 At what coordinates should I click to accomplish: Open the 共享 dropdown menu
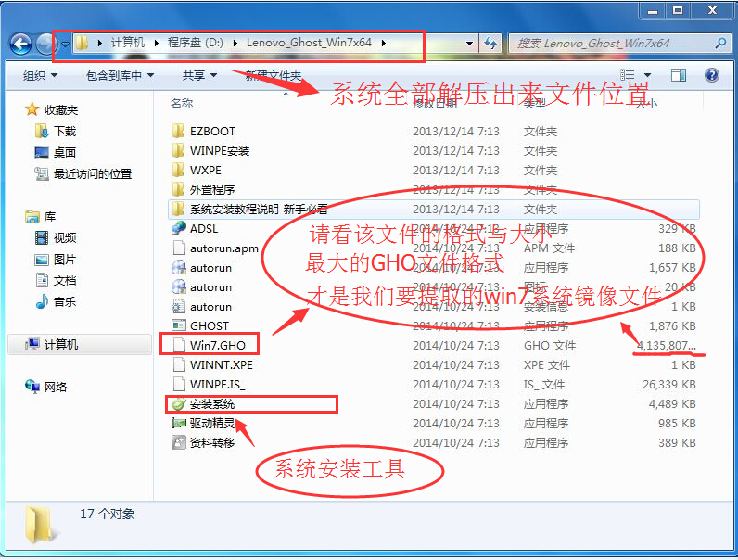click(x=199, y=76)
